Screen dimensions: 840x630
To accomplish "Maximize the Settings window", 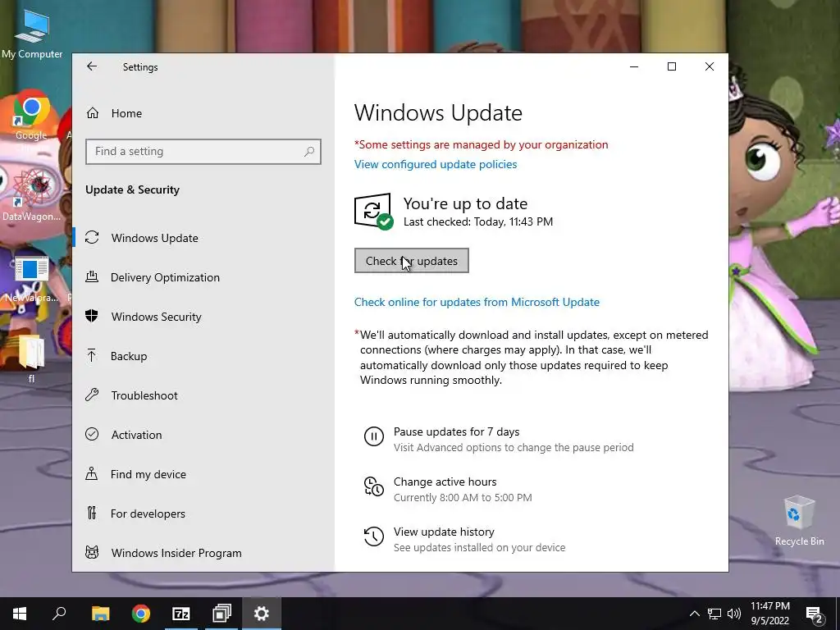I will tap(672, 66).
